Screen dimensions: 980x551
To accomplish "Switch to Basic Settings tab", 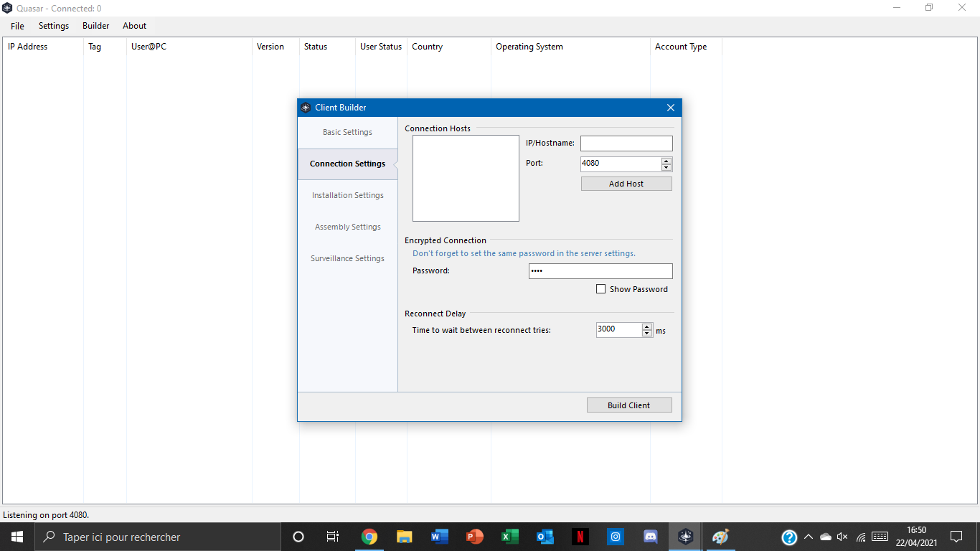I will click(x=347, y=132).
